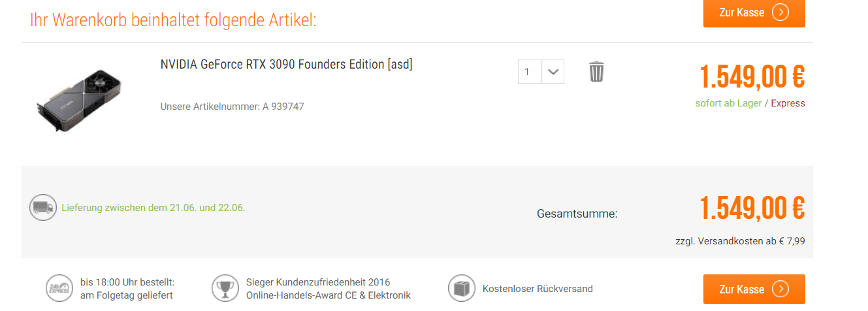The image size is (868, 311).
Task: Click the package return icon
Action: pos(462,288)
